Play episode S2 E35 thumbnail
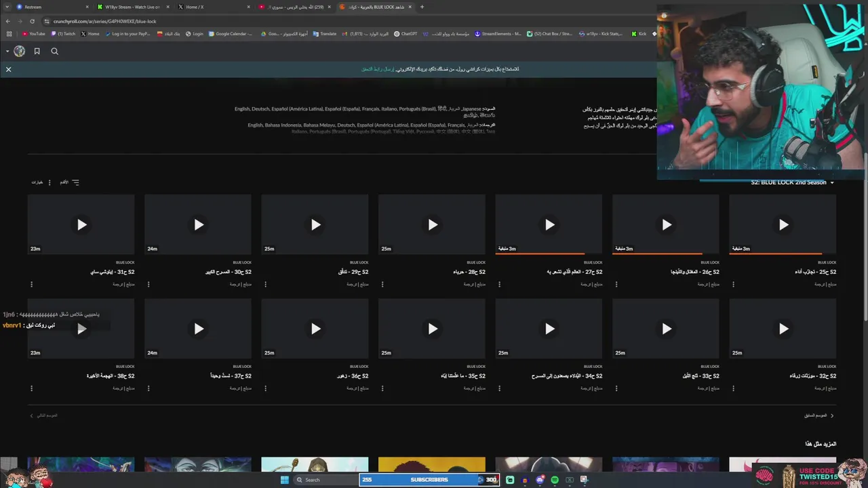Image resolution: width=868 pixels, height=488 pixels. tap(432, 329)
